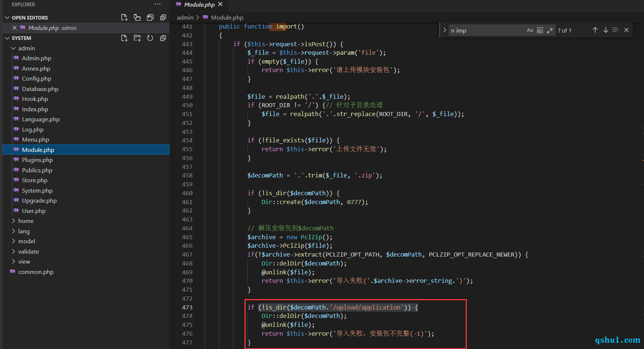Toggle vertical/horizontal editor layout icon
The height and width of the screenshot is (349, 644).
(x=137, y=17)
